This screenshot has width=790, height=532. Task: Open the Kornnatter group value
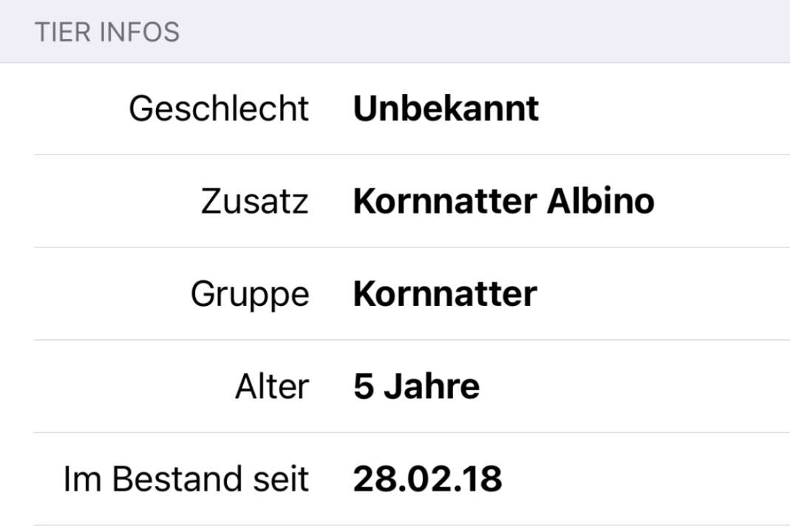click(x=445, y=294)
